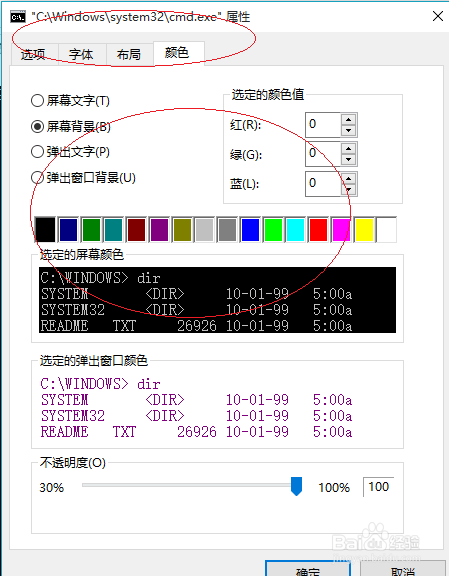Decrease the 蓝(L) value with down arrow
The width and height of the screenshot is (449, 576).
[348, 190]
